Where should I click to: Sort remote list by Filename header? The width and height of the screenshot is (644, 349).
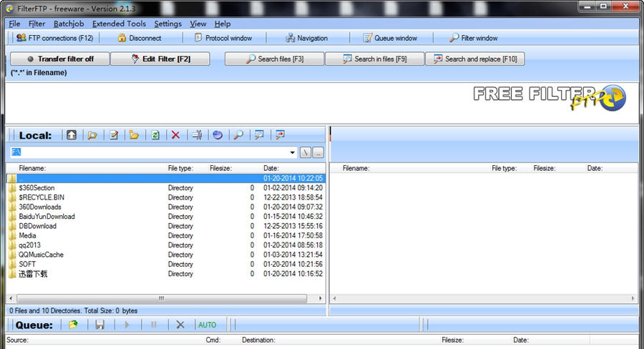click(x=356, y=168)
